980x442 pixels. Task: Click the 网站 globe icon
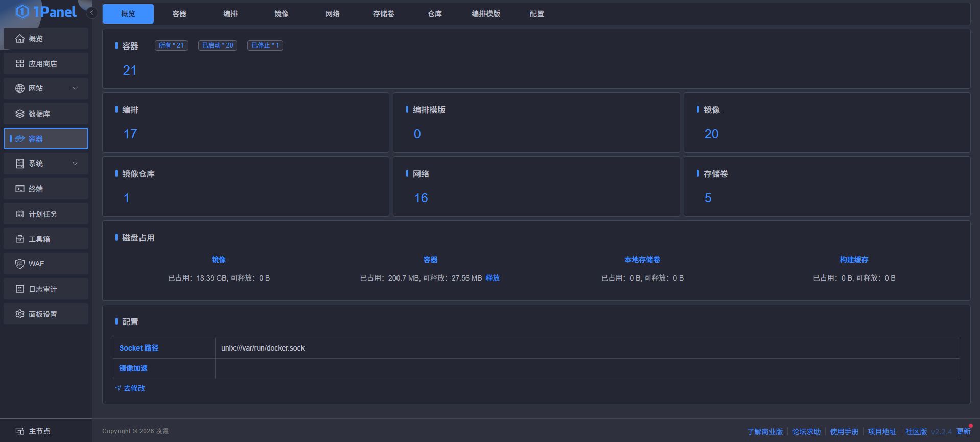(20, 88)
